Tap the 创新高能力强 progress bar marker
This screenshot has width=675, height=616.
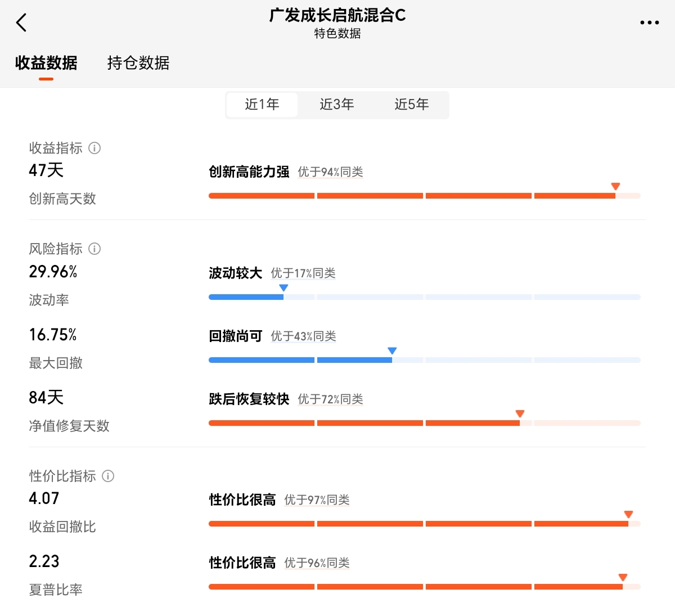coord(615,187)
